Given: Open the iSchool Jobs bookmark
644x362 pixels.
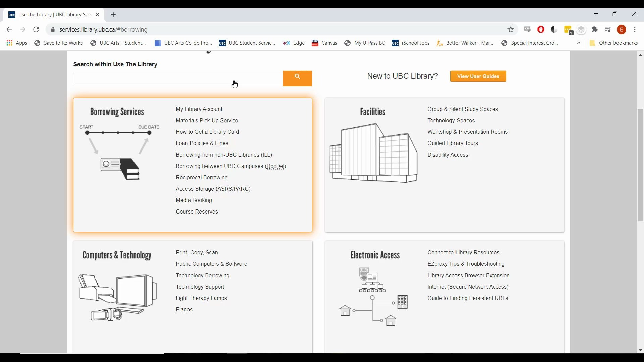Looking at the screenshot, I should (411, 43).
